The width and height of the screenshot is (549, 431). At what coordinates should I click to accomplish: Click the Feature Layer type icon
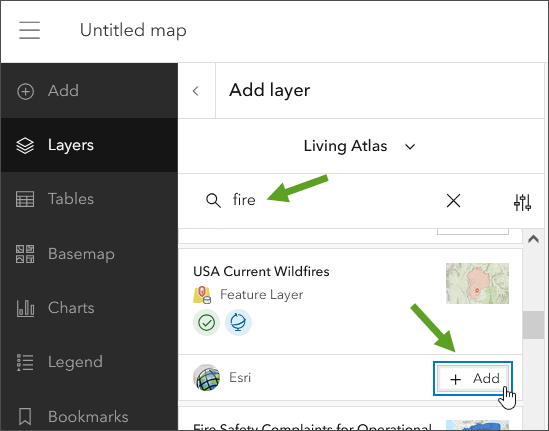[202, 295]
